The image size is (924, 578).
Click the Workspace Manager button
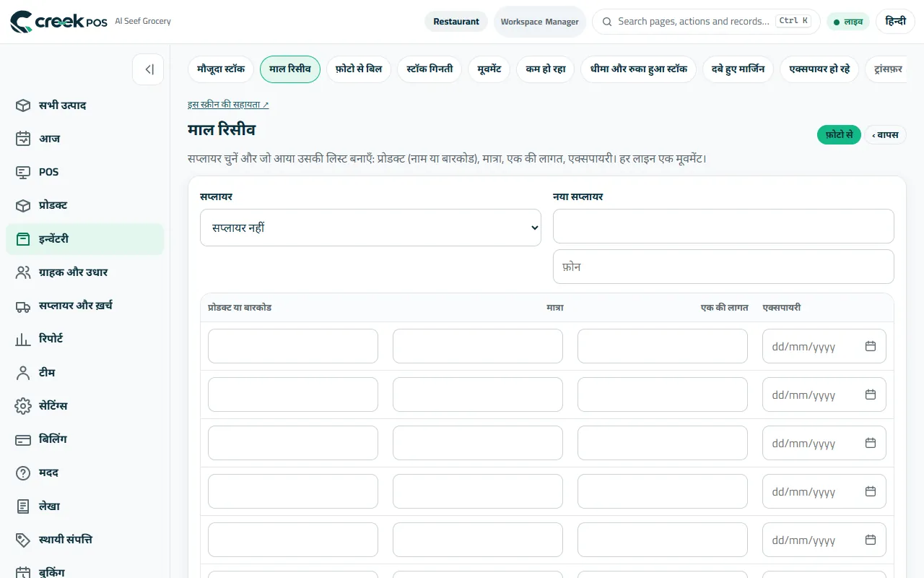[540, 22]
